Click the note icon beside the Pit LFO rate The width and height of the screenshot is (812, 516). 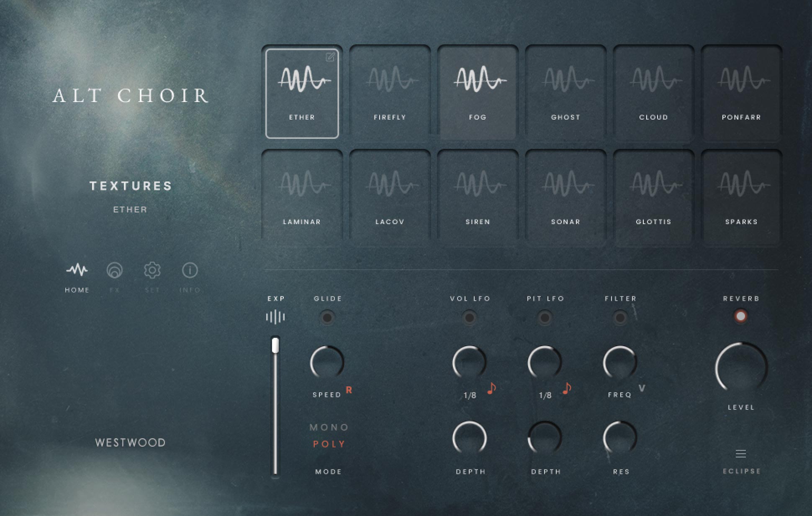[566, 388]
